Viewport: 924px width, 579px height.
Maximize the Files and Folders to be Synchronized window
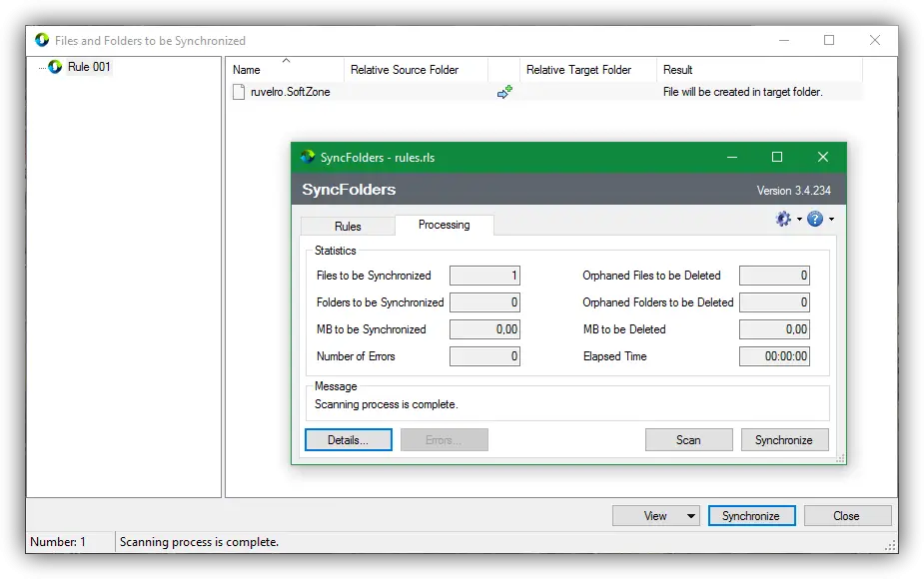coord(829,40)
